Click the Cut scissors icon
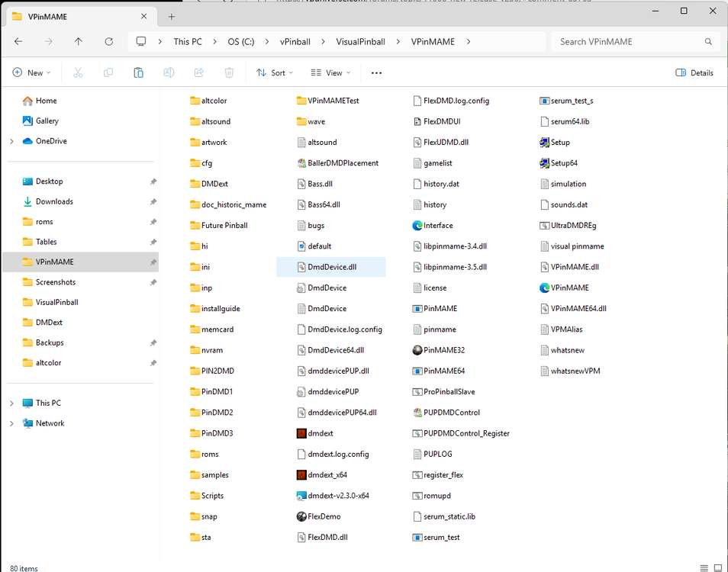Image resolution: width=728 pixels, height=572 pixels. (x=78, y=72)
